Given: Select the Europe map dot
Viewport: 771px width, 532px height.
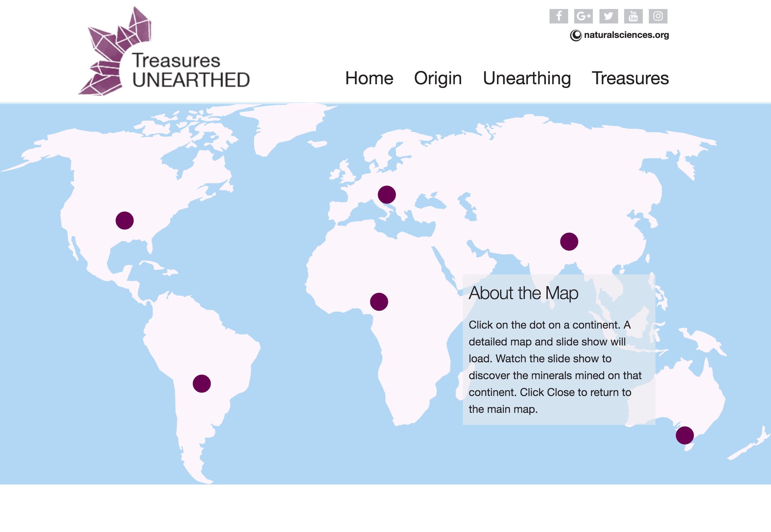Looking at the screenshot, I should 387,195.
